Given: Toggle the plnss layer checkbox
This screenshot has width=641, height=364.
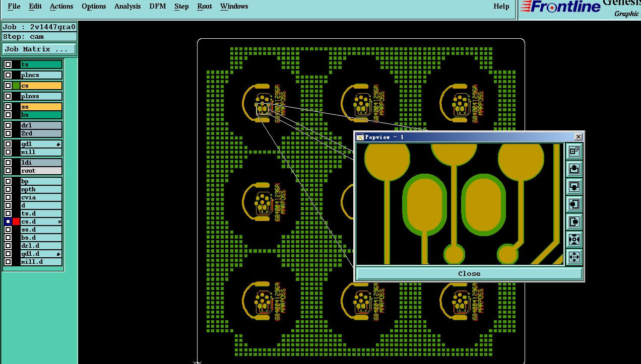Looking at the screenshot, I should [x=8, y=96].
